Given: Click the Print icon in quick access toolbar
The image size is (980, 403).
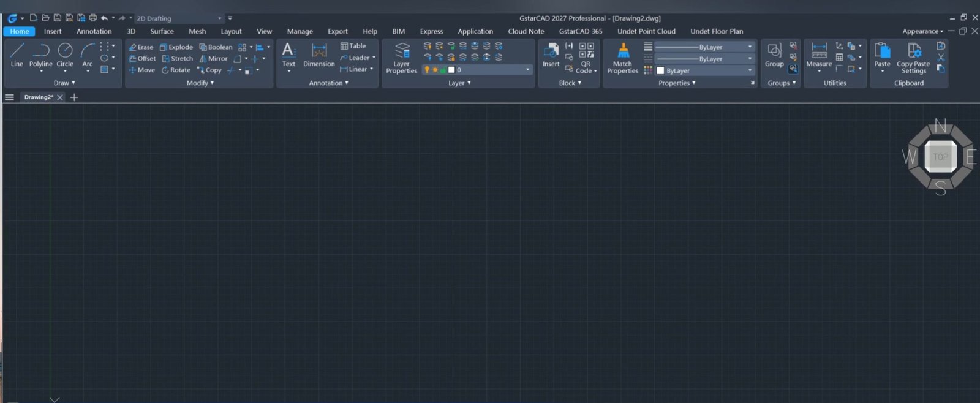Looking at the screenshot, I should [93, 18].
